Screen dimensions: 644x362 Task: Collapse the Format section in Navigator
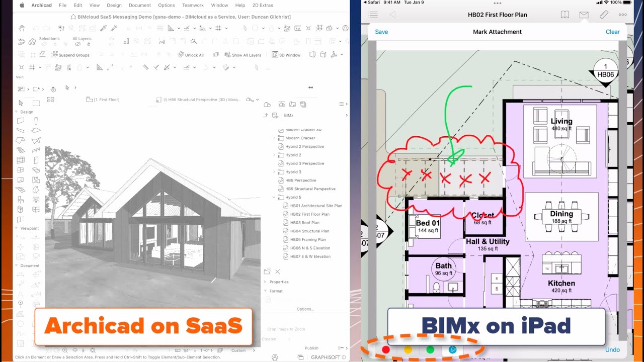coord(265,291)
